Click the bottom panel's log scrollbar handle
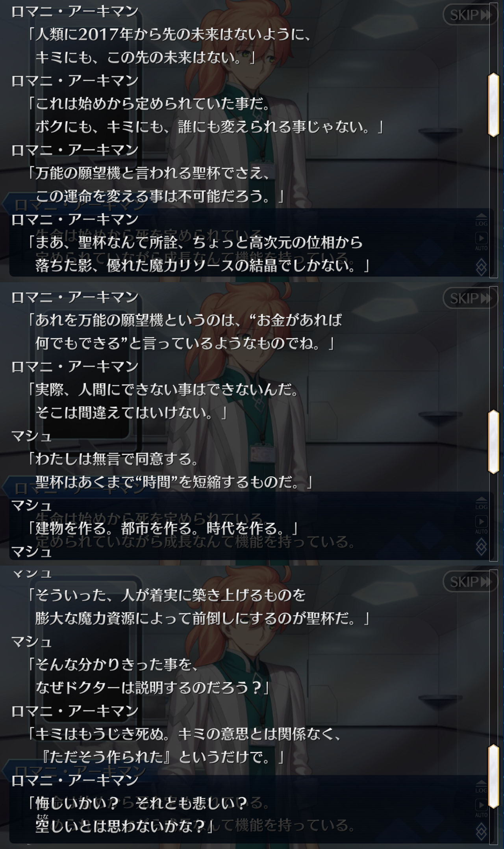Image resolution: width=504 pixels, height=849 pixels. (493, 776)
